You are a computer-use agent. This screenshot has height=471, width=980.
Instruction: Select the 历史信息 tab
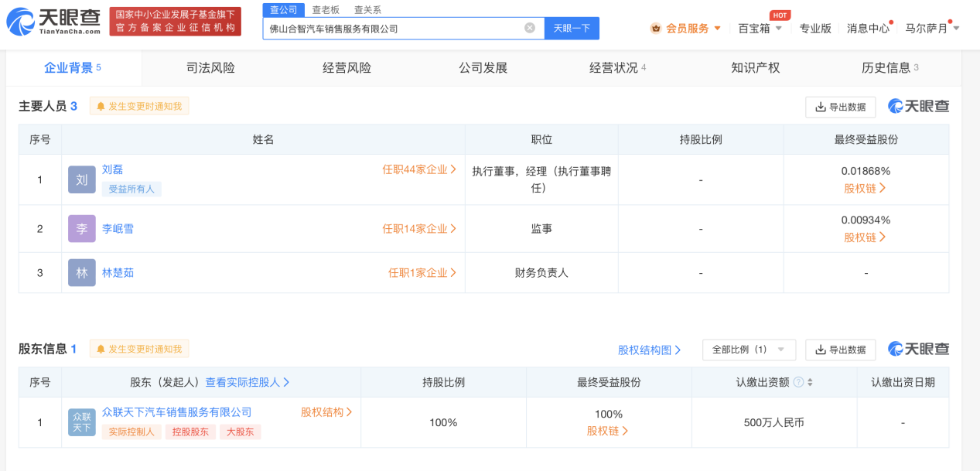coord(890,68)
